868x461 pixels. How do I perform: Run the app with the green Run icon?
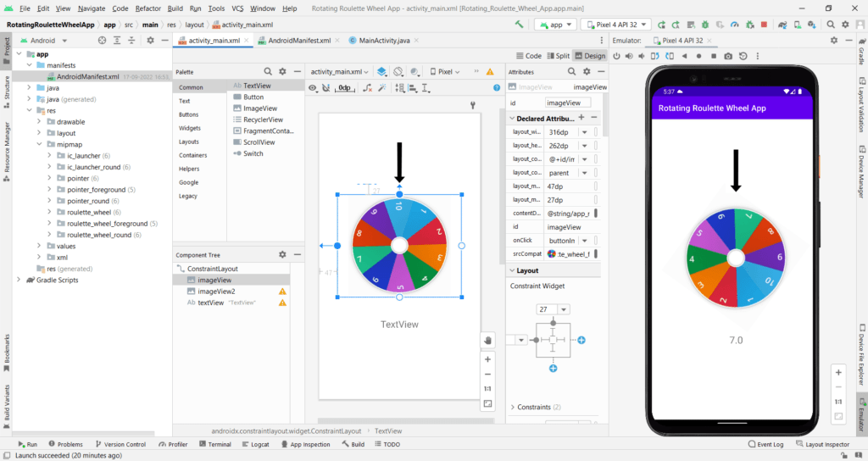[661, 25]
